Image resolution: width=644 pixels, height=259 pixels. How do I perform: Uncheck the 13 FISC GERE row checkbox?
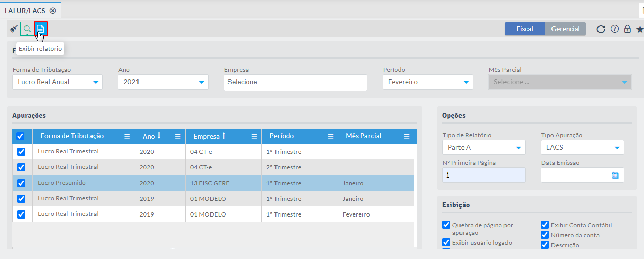(21, 183)
